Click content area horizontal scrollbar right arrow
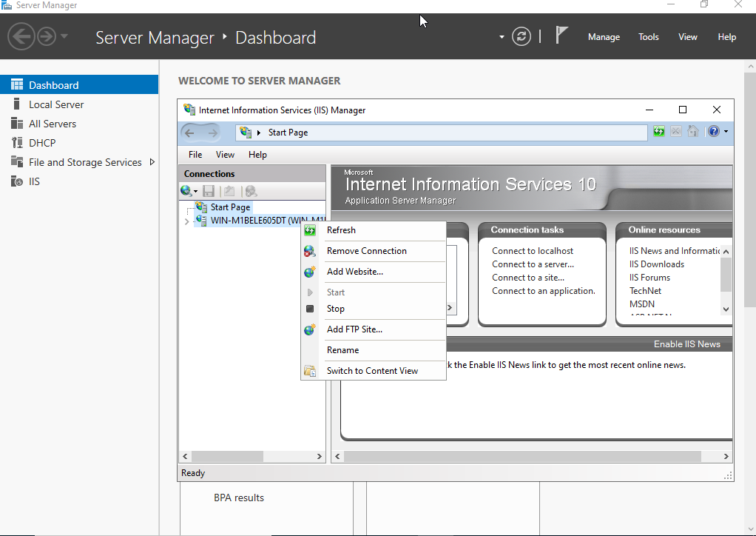This screenshot has height=536, width=756. coord(726,456)
